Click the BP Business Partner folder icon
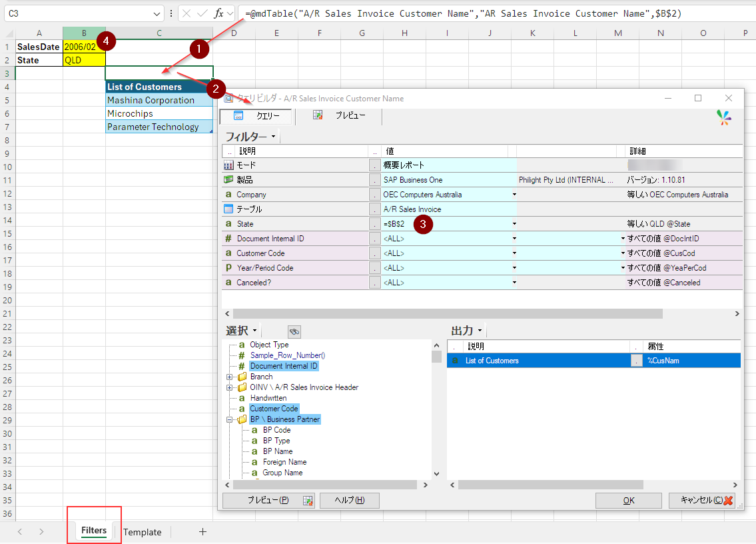Image resolution: width=756 pixels, height=544 pixels. coord(242,419)
